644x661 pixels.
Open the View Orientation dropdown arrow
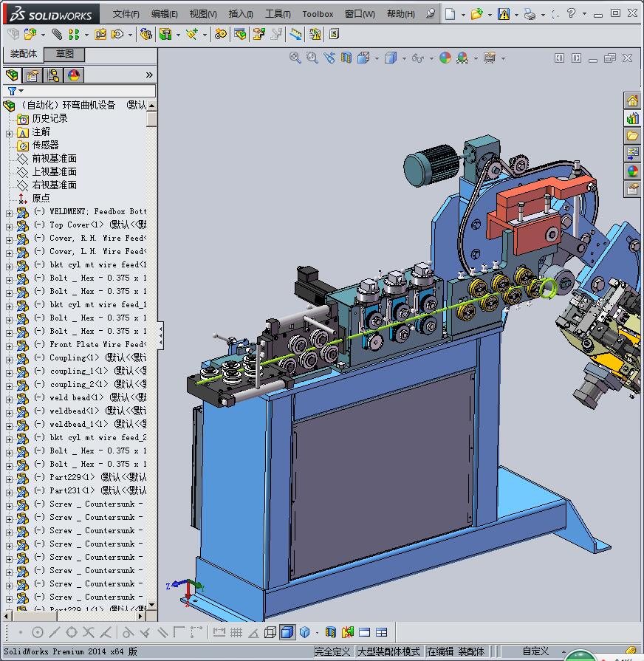tap(377, 58)
